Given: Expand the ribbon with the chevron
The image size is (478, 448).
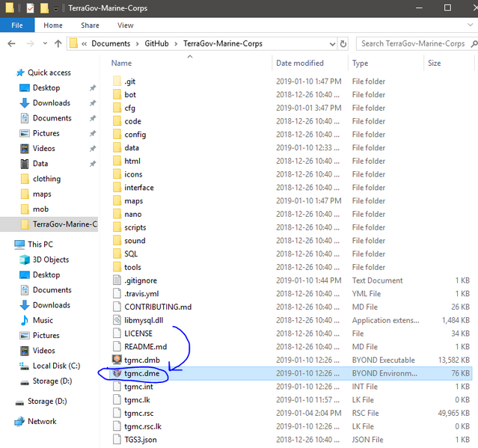Looking at the screenshot, I should 470,25.
